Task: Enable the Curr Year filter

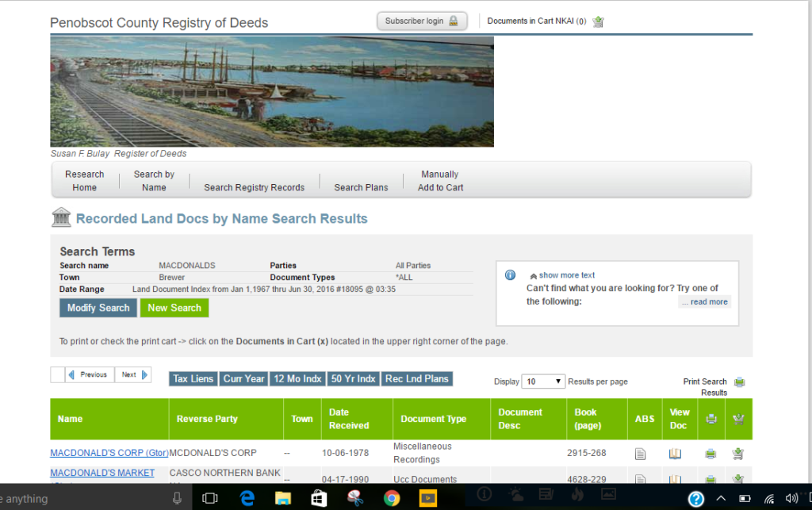Action: tap(243, 378)
